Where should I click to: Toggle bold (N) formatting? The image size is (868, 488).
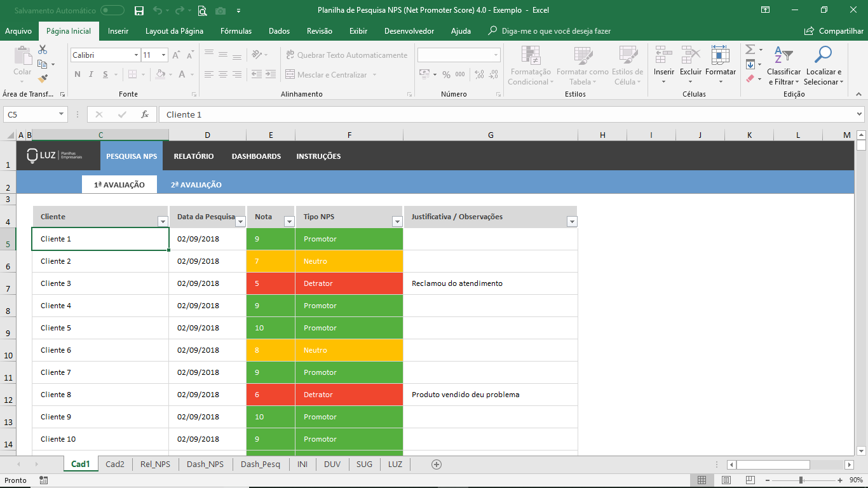(78, 74)
